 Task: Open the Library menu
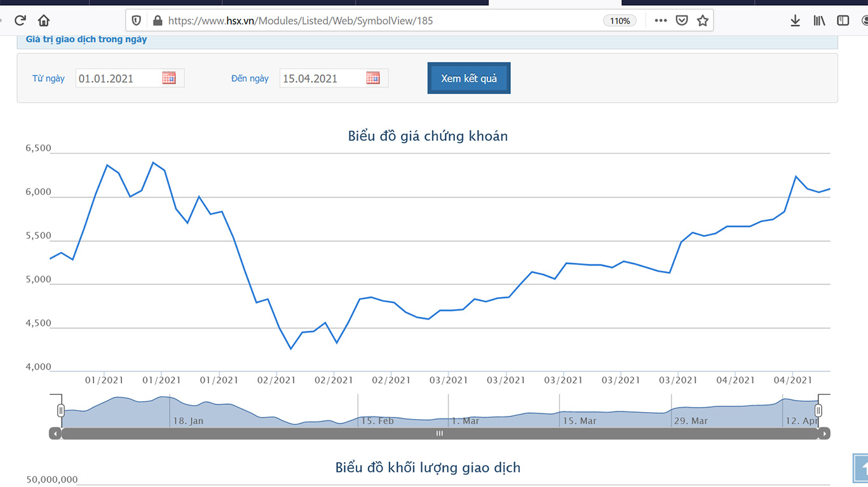(x=819, y=20)
